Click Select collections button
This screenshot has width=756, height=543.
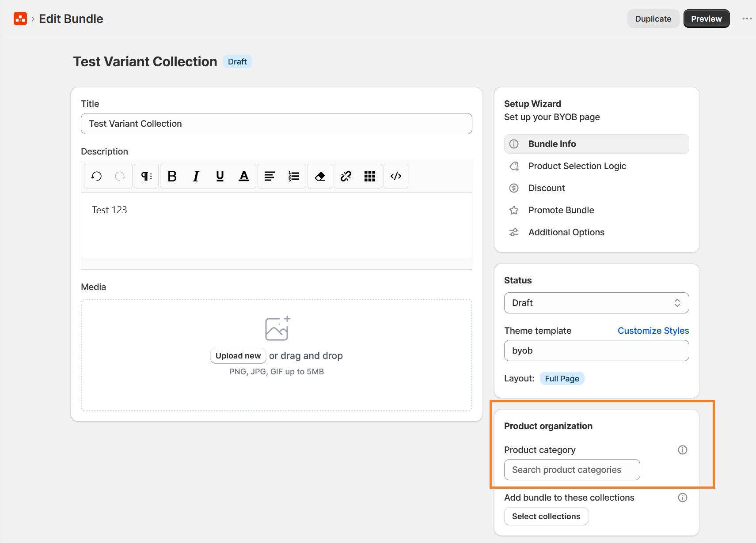[x=546, y=517]
